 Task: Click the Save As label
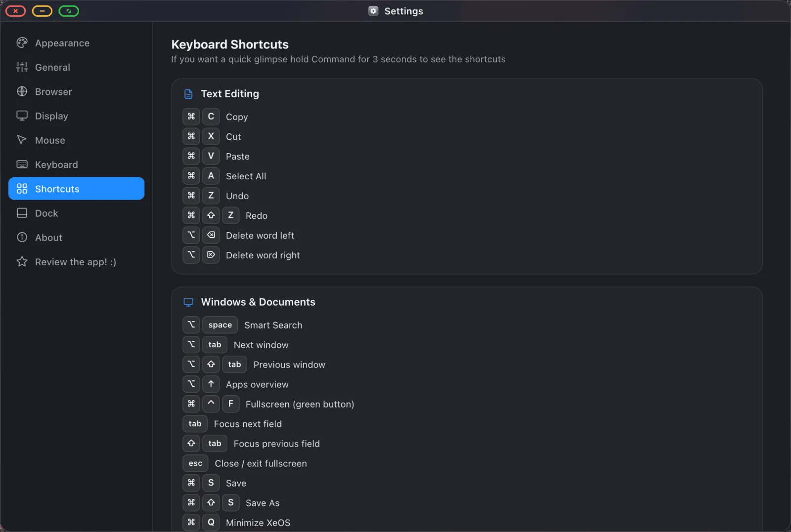tap(263, 503)
